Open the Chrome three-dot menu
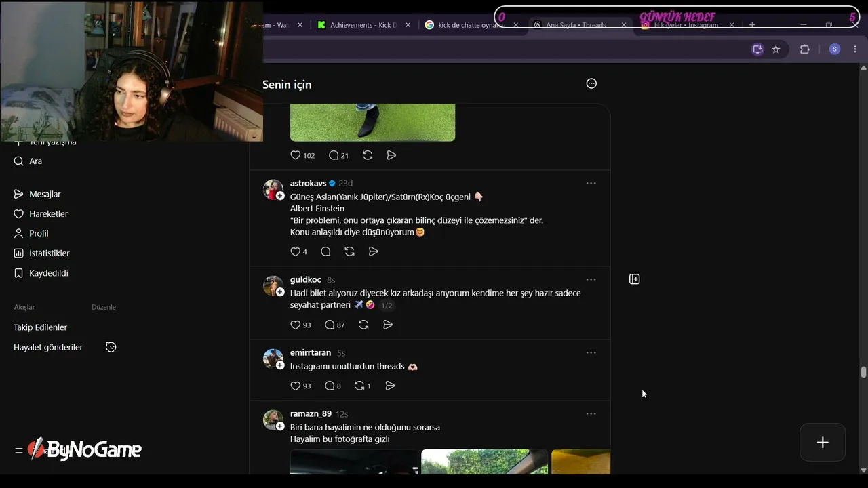This screenshot has width=868, height=488. pos(855,49)
